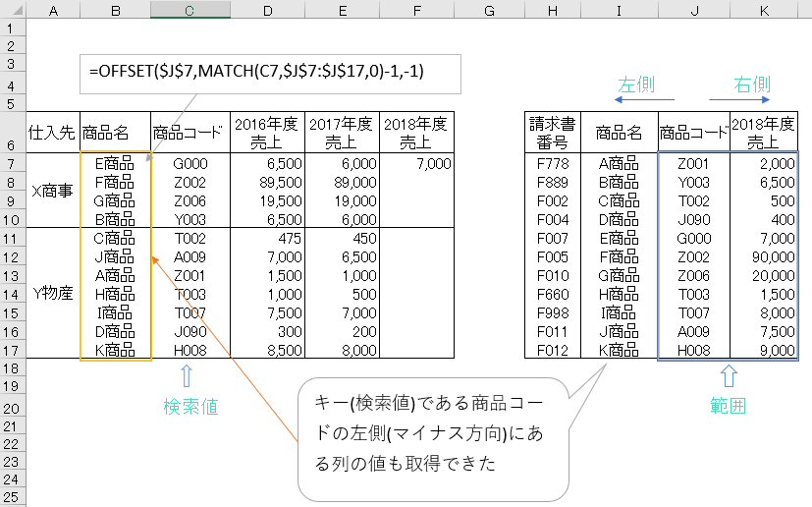Click cell F010 in column H

[553, 276]
